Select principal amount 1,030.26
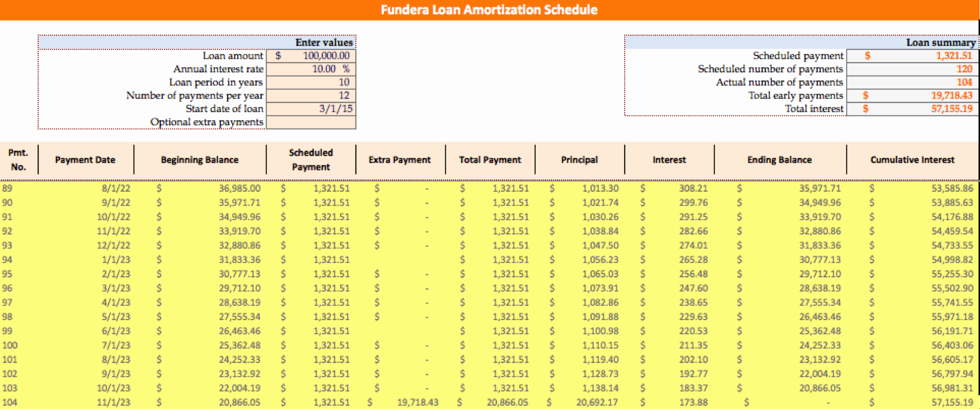Screen dimensions: 980x409 click(600, 217)
